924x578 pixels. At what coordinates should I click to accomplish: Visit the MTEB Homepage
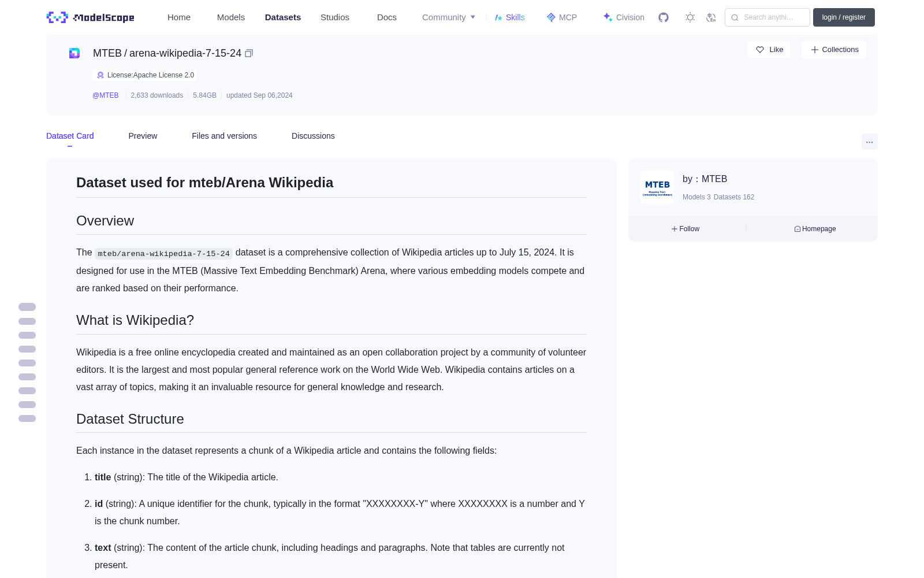[815, 229]
